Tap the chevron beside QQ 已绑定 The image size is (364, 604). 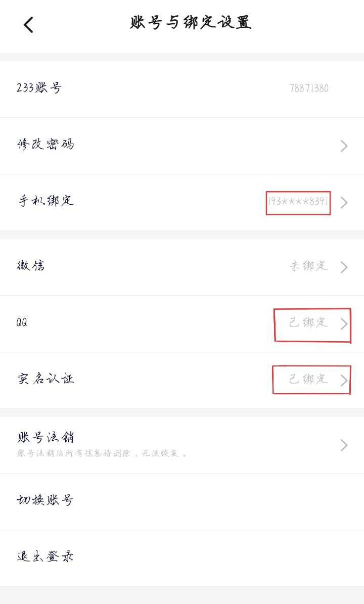(344, 324)
